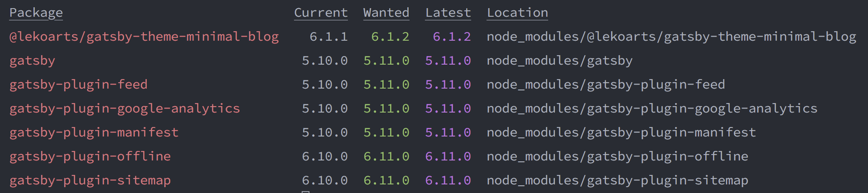868x193 pixels.
Task: Select gatsby-plugin-sitemap package name
Action: coord(90,180)
